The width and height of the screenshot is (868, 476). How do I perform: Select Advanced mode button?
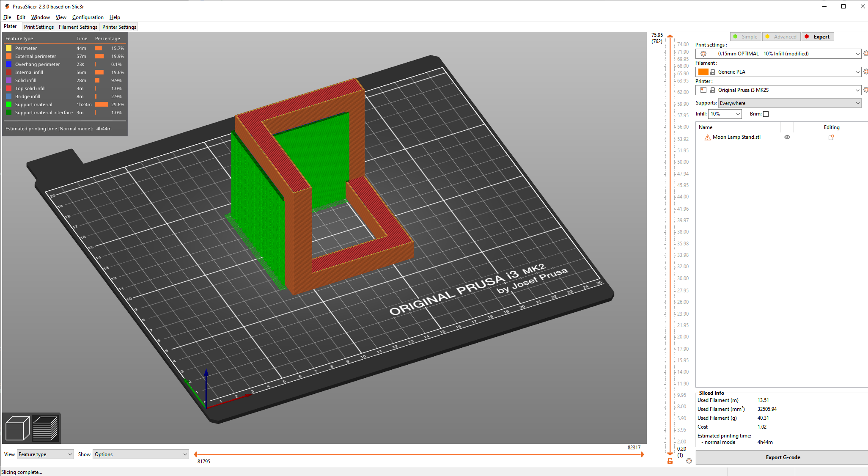click(781, 37)
